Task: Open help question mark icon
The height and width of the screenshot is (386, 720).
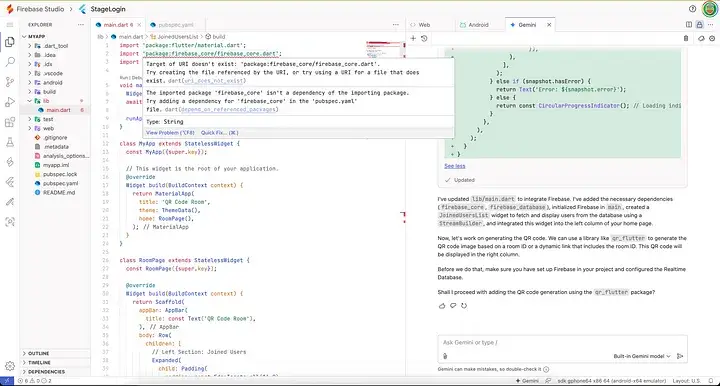Action: tap(692, 9)
